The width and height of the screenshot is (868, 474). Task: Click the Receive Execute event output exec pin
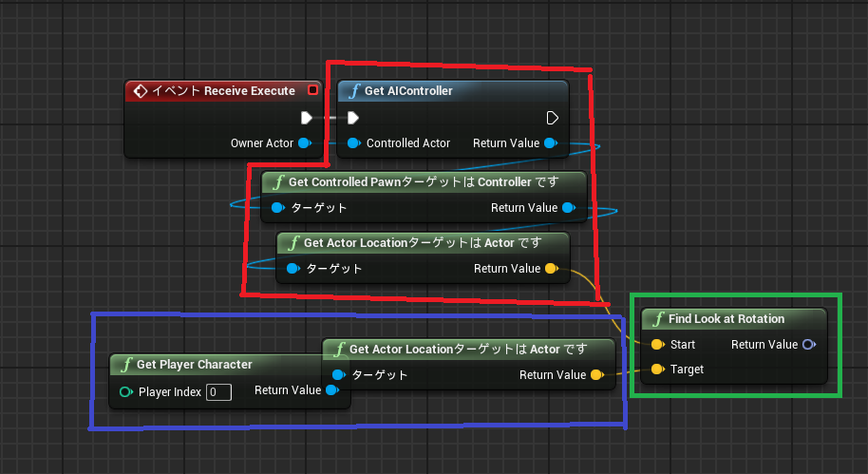306,118
